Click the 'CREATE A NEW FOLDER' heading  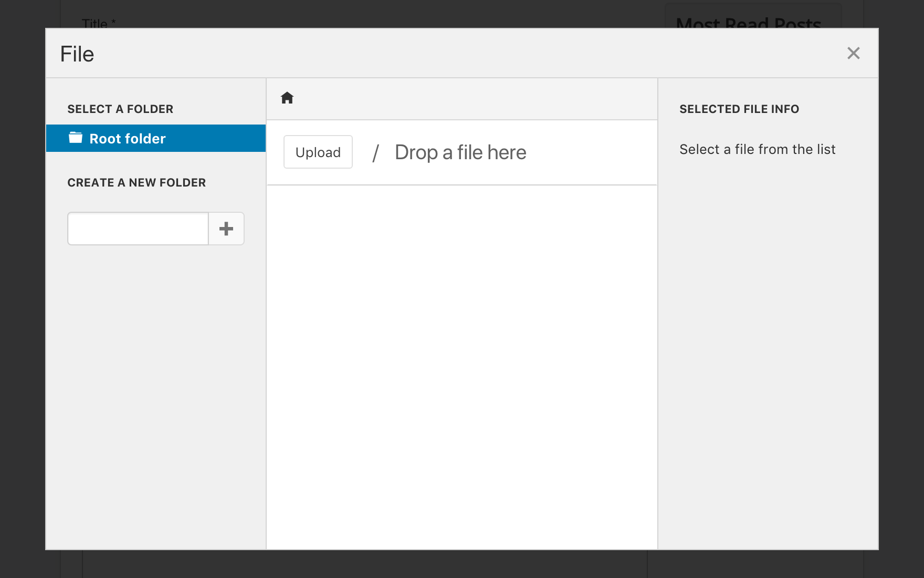136,182
